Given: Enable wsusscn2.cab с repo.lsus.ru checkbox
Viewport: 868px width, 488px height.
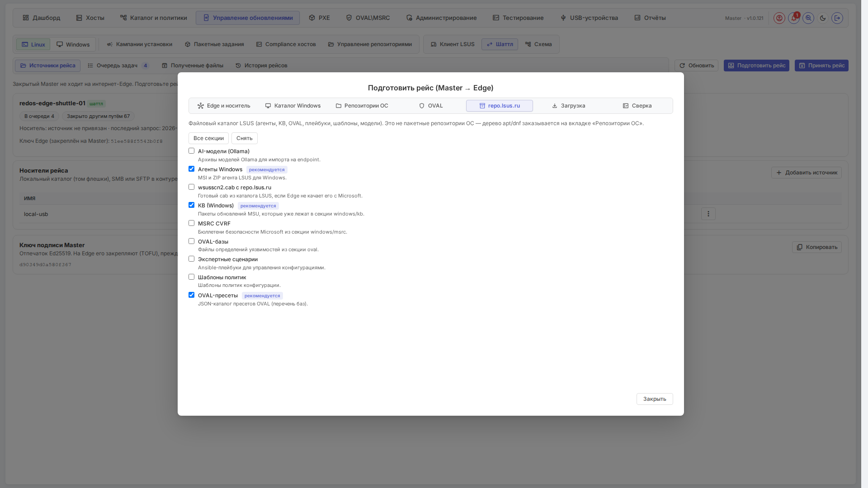Looking at the screenshot, I should pos(191,187).
